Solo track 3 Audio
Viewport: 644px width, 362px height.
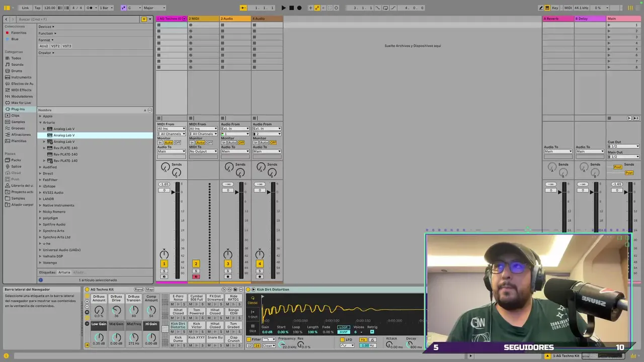(x=227, y=271)
